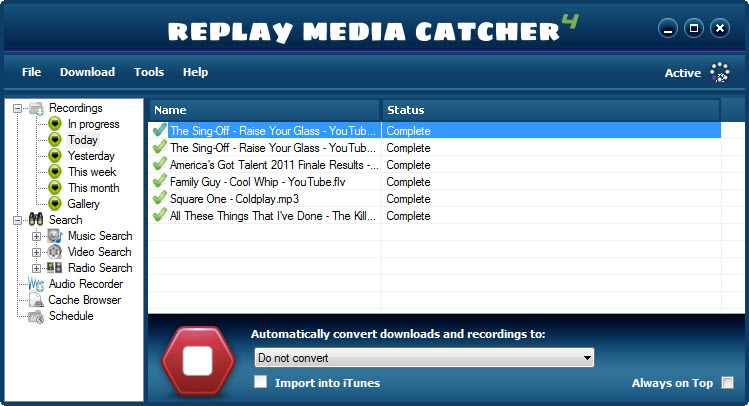Click the Cache Browser page icon
The height and width of the screenshot is (406, 749).
(36, 300)
